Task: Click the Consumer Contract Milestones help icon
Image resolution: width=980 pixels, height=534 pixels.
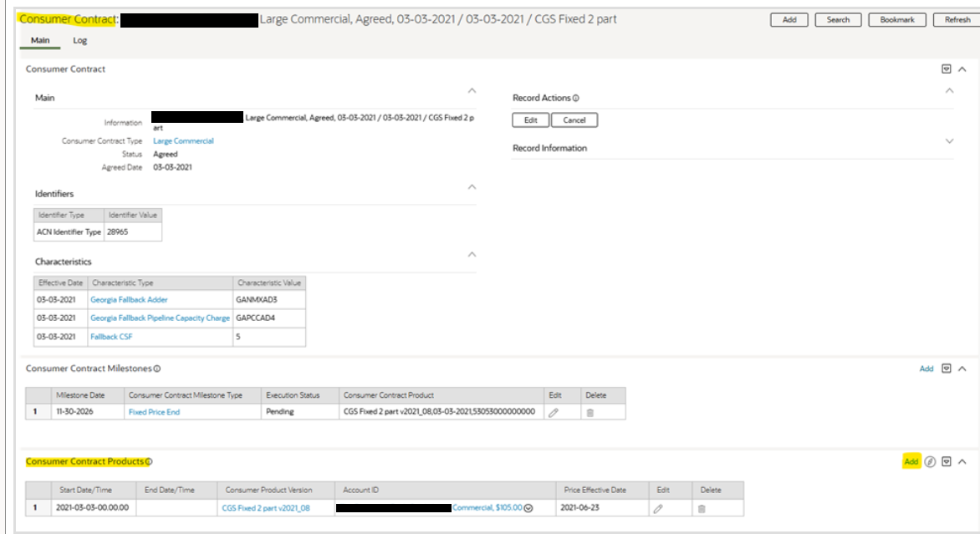Action: tap(157, 369)
